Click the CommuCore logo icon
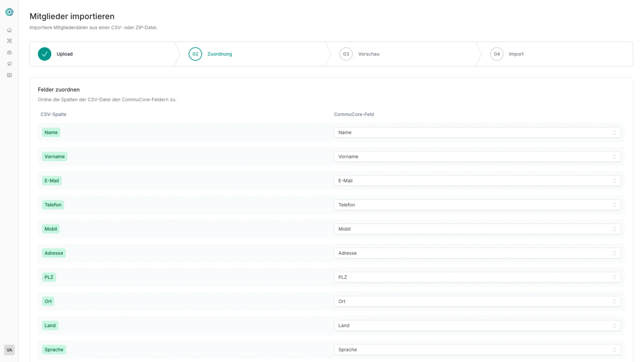The image size is (644, 362). coord(9,12)
